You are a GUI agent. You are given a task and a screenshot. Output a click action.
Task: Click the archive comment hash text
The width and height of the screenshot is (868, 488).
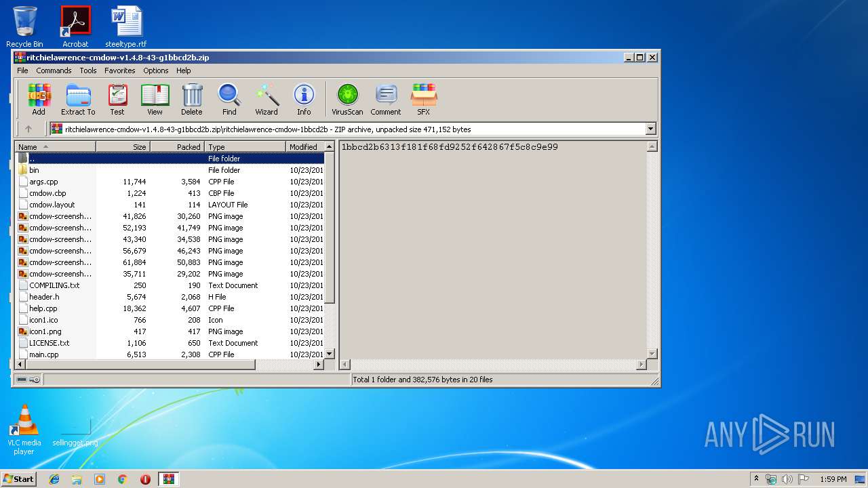point(450,146)
